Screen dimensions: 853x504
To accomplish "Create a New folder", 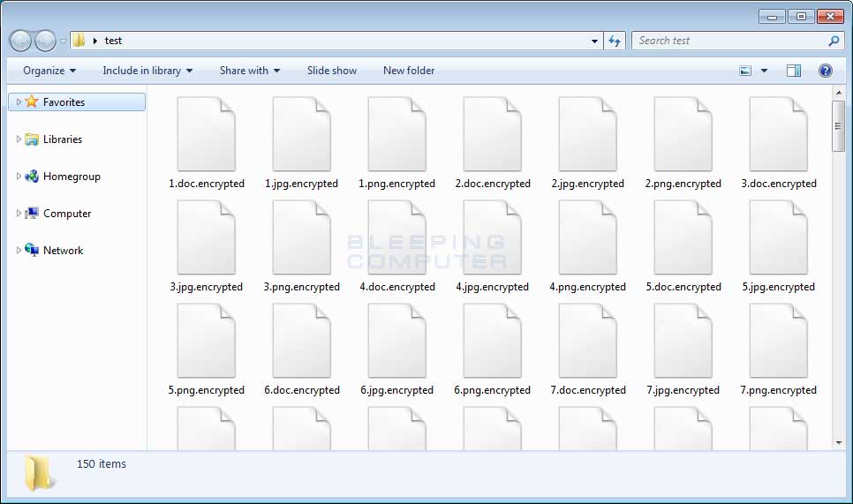I will point(409,71).
